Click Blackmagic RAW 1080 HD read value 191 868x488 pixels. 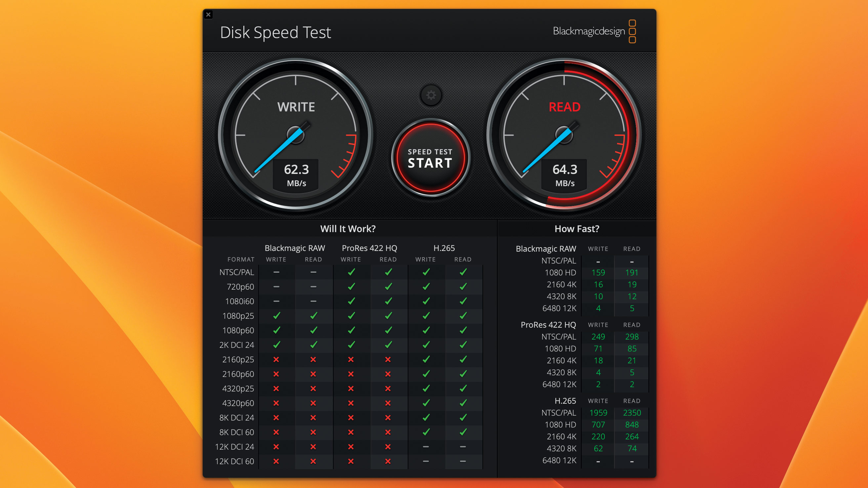632,273
